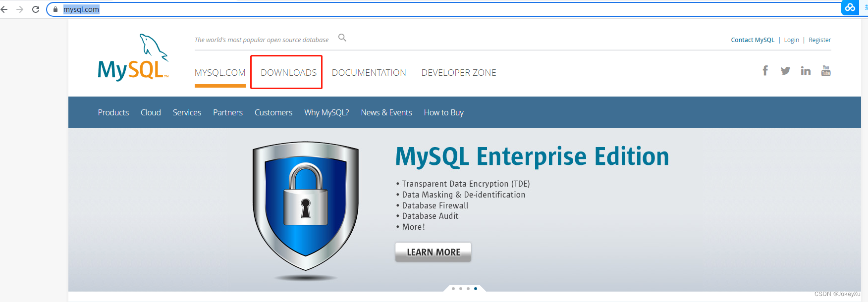Image resolution: width=868 pixels, height=302 pixels.
Task: Click the browser forward arrow
Action: [x=20, y=9]
